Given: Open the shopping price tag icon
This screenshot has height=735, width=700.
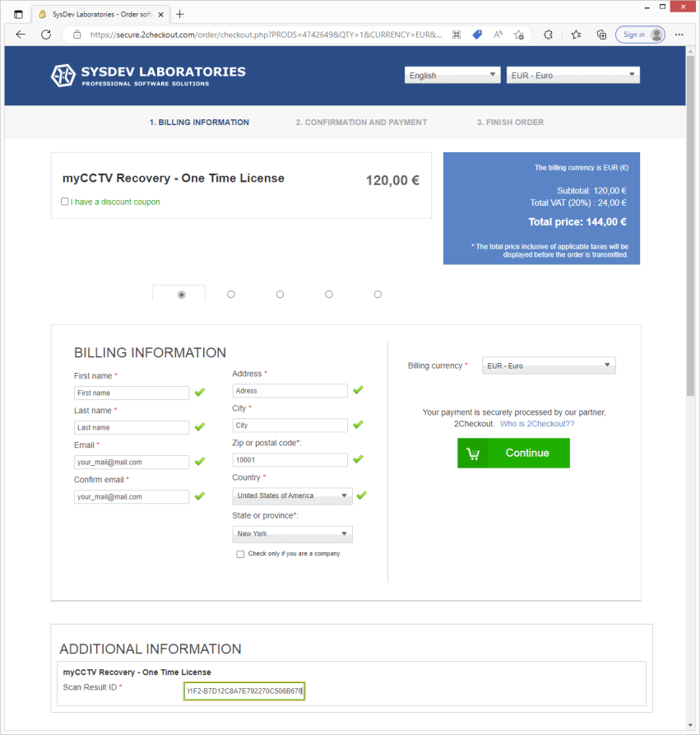Looking at the screenshot, I should pos(477,35).
